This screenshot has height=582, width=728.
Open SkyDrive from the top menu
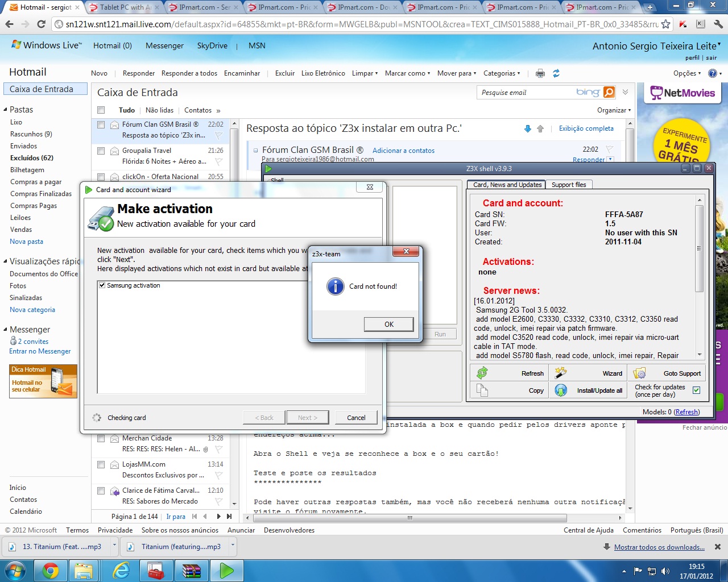coord(212,45)
